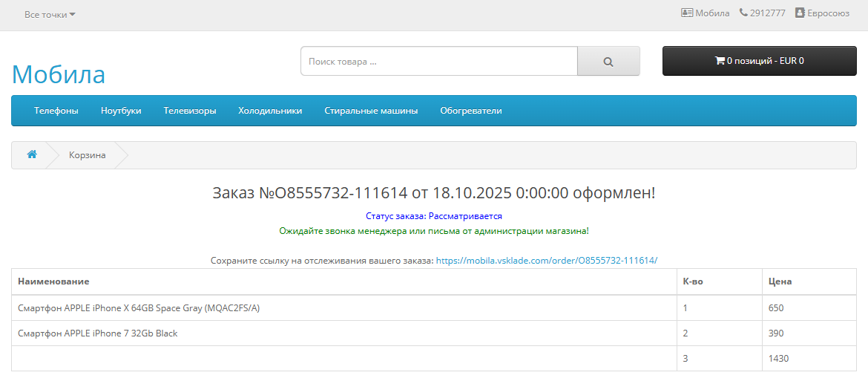This screenshot has width=868, height=381.
Task: Click the contact card icon near Мобила
Action: click(687, 13)
